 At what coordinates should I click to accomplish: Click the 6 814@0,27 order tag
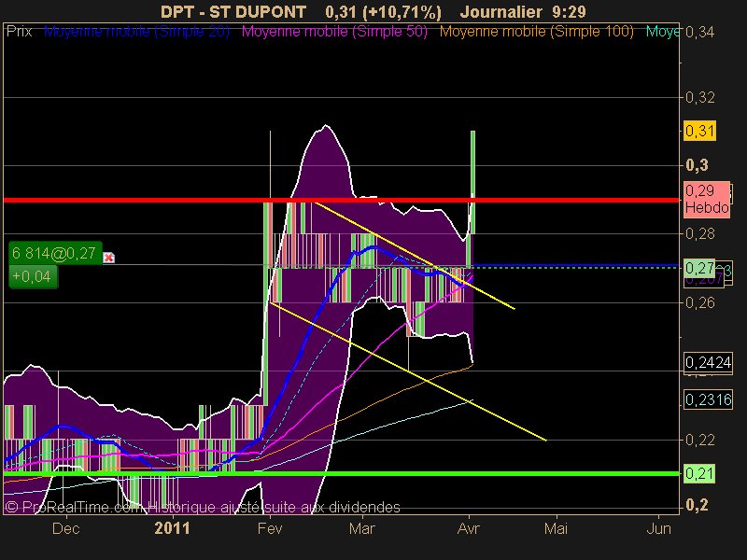(x=55, y=253)
